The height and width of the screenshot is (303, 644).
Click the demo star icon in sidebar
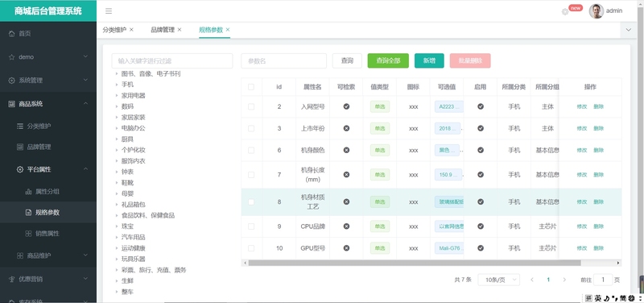11,57
